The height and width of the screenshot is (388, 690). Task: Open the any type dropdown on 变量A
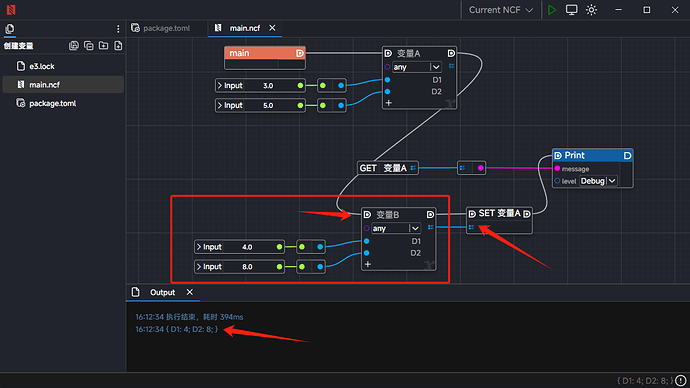click(416, 67)
